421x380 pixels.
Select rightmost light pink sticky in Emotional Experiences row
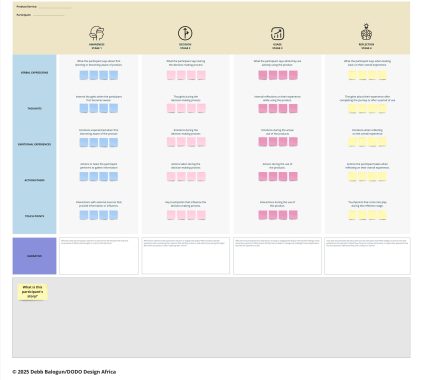pos(201,142)
